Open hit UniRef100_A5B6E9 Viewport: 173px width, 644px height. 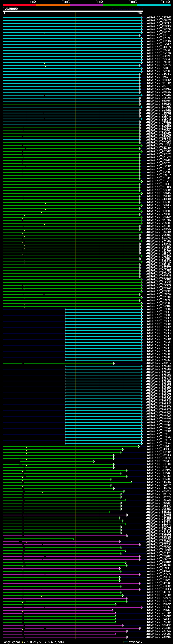pyautogui.click(x=158, y=27)
